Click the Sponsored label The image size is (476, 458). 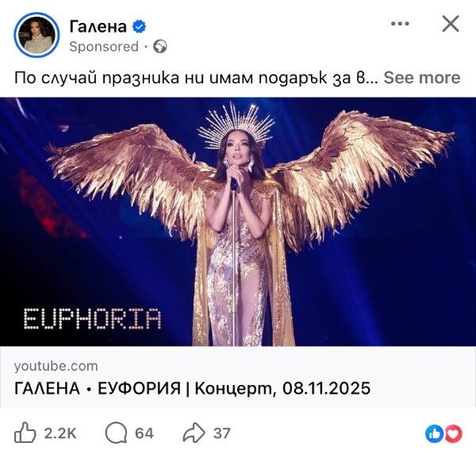click(x=104, y=47)
